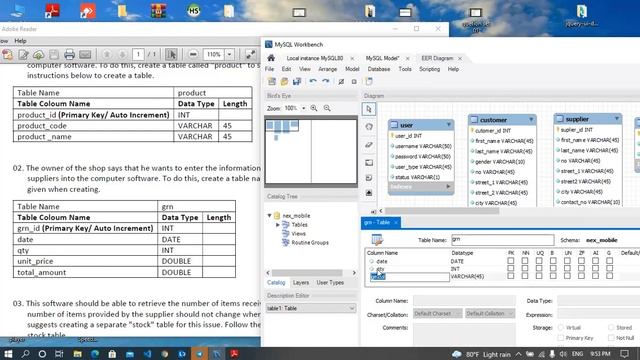This screenshot has height=360, width=640.
Task: Check NN for the VARCHAR(45) column
Action: pos(525,276)
